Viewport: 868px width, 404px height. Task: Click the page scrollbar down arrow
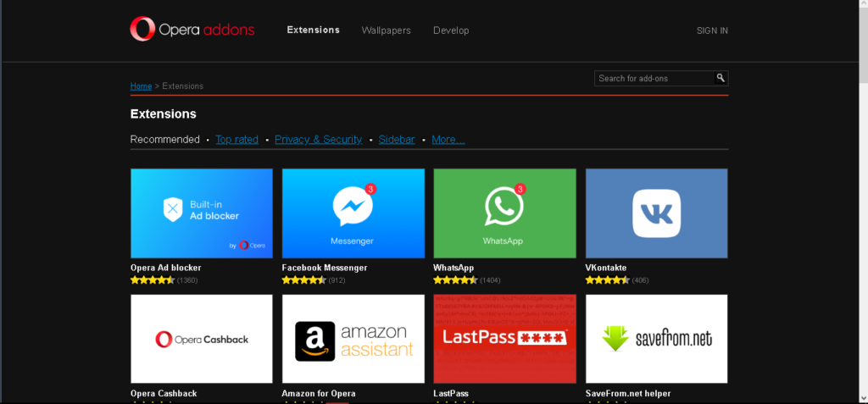tap(863, 398)
